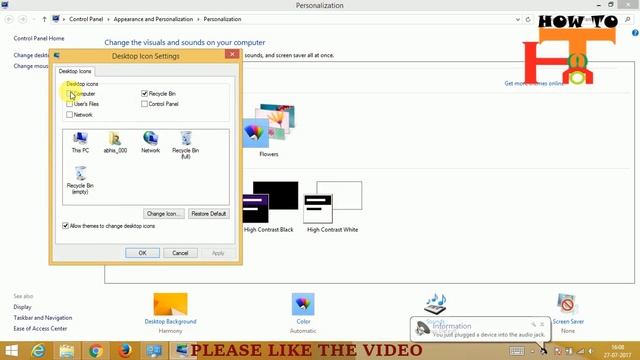The width and height of the screenshot is (640, 360).
Task: Close the Desktop Icon Settings dialog
Action: (232, 54)
